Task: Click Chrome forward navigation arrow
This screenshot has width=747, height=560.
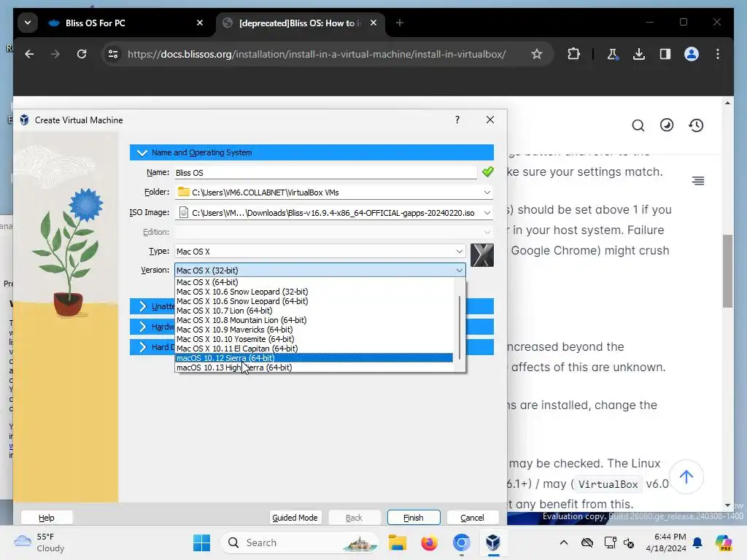Action: pos(55,54)
